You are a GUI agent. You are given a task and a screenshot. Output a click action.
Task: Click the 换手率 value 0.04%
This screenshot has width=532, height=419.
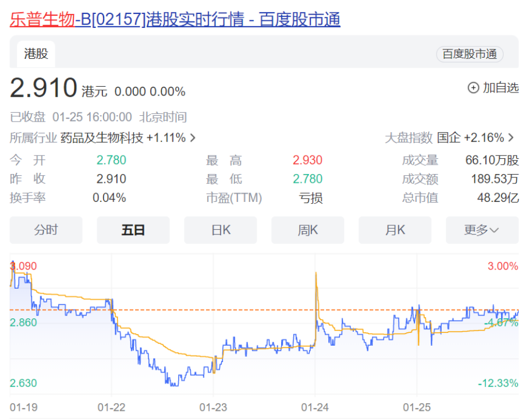[109, 198]
